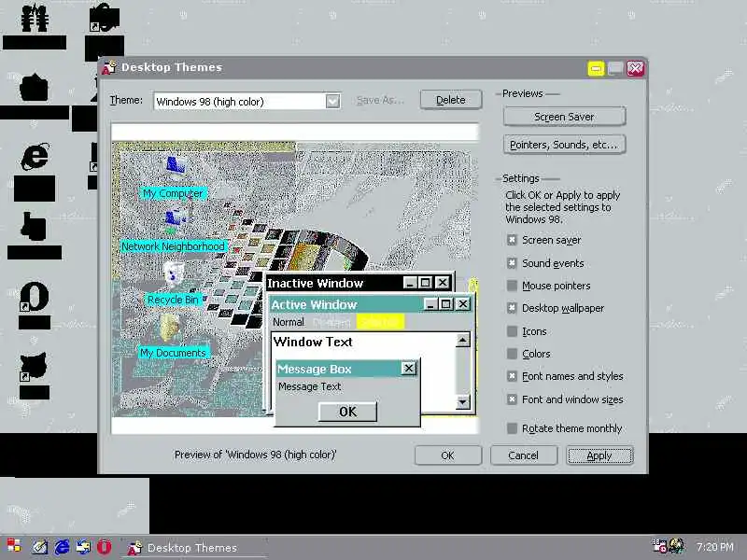
Task: Toggle Font names and styles checkbox
Action: click(x=512, y=376)
